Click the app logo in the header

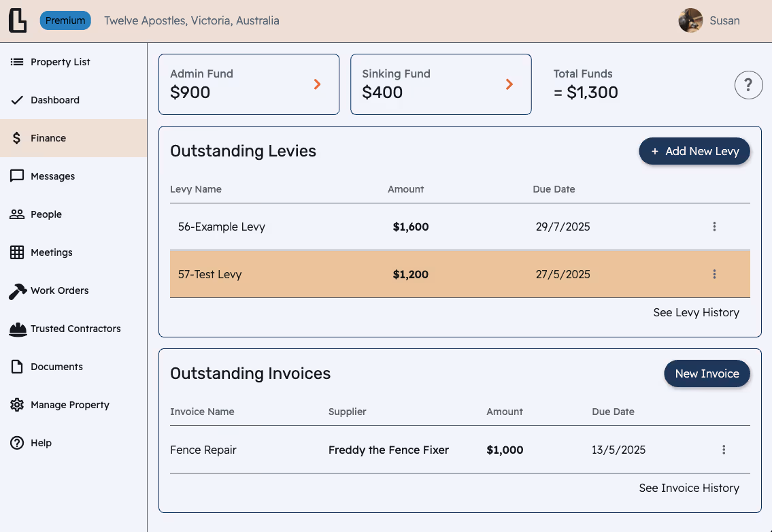pyautogui.click(x=18, y=20)
